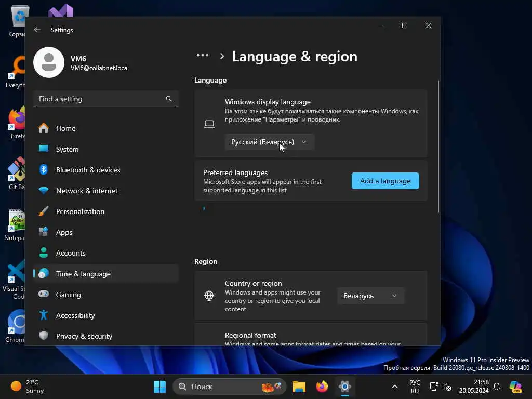Click the Home house icon in sidebar
This screenshot has width=532, height=399.
click(44, 128)
